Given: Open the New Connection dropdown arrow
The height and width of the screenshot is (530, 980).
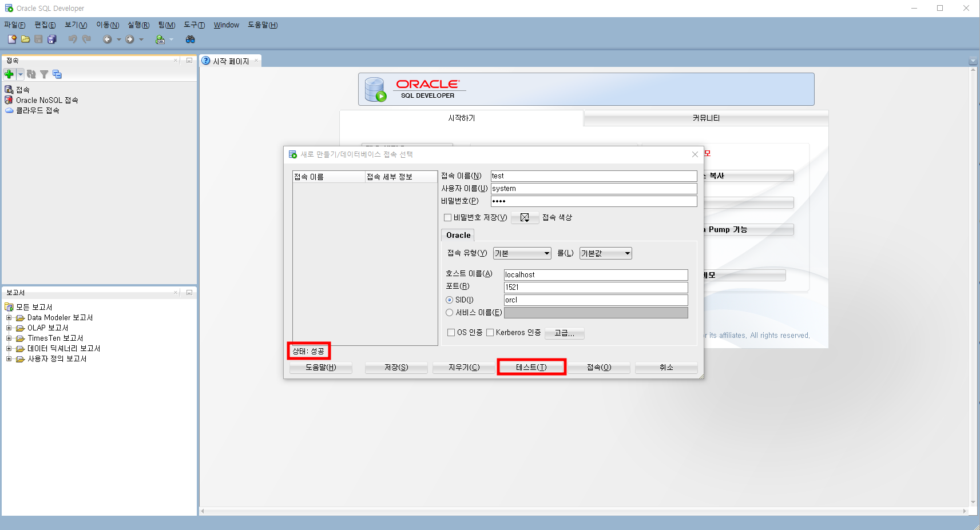Looking at the screenshot, I should click(x=21, y=74).
